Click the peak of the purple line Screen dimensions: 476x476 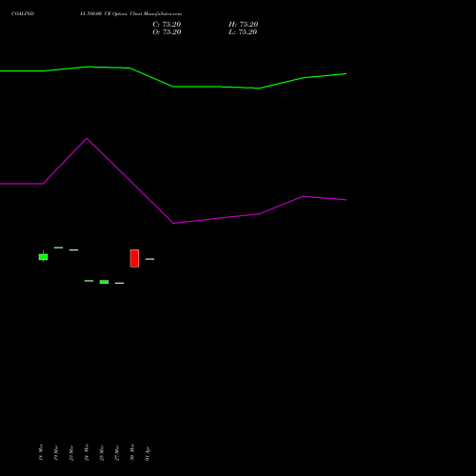pyautogui.click(x=87, y=138)
